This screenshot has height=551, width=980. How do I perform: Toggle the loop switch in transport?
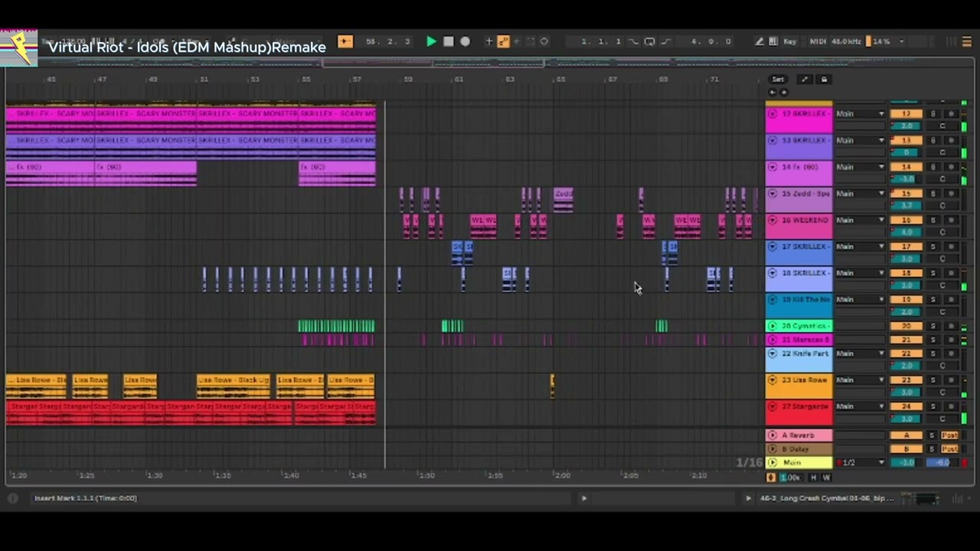coord(649,41)
